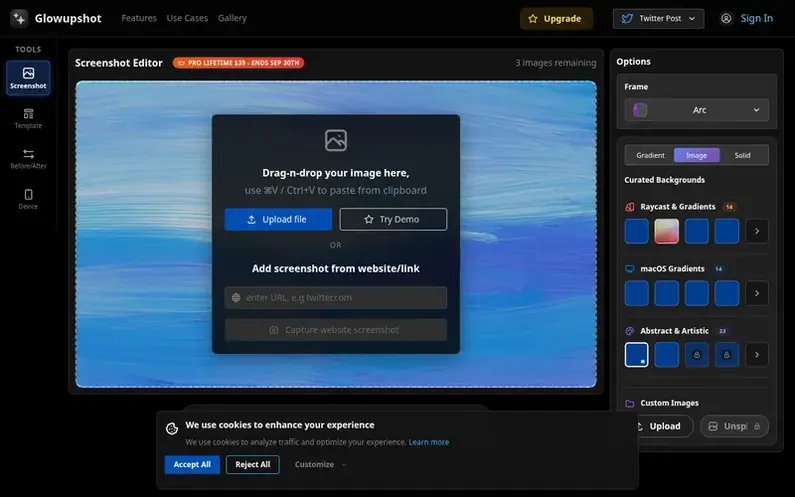This screenshot has width=795, height=497.
Task: Click the Raycast & Gradients category icon
Action: (x=630, y=207)
